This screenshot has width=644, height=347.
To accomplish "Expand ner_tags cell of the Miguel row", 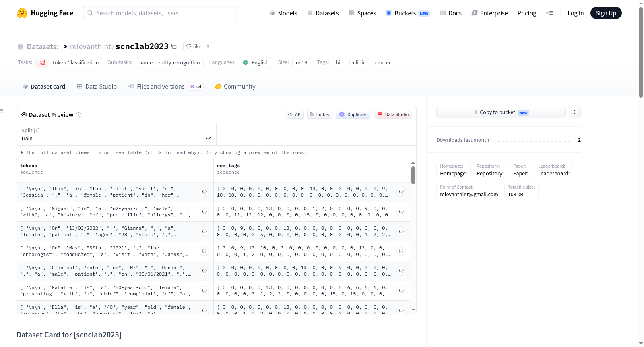I will coord(401,212).
